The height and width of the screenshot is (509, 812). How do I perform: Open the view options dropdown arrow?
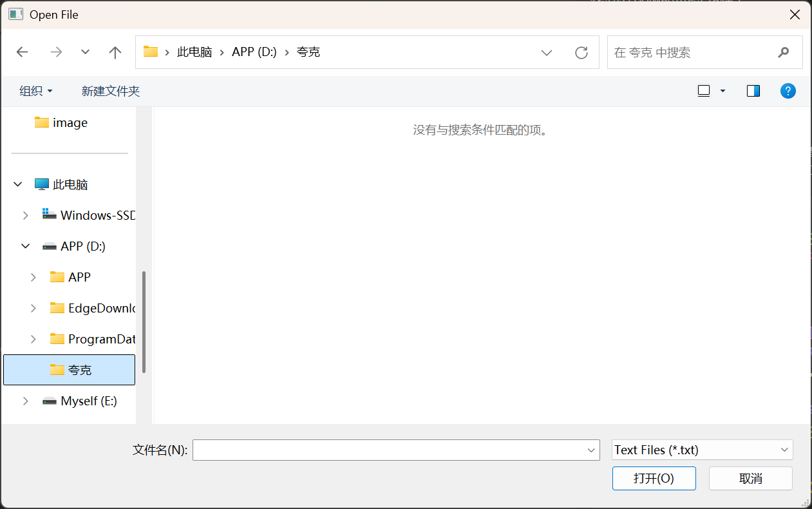(722, 91)
